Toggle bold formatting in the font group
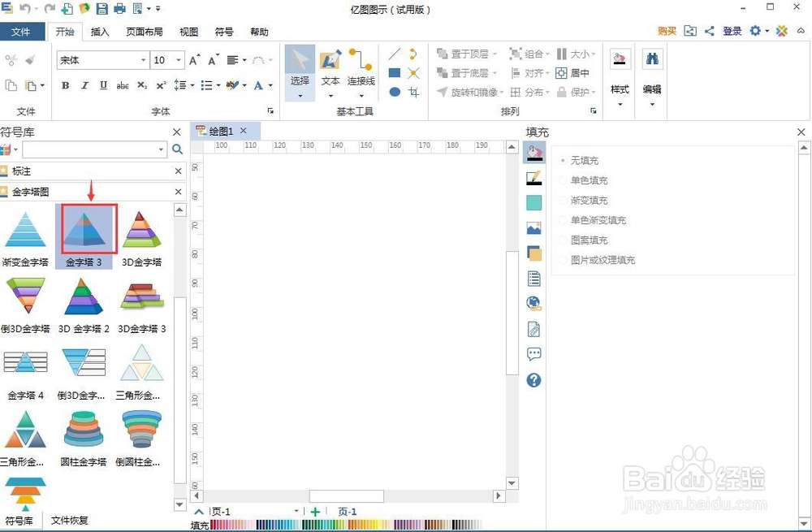Image resolution: width=812 pixels, height=532 pixels. pos(65,85)
